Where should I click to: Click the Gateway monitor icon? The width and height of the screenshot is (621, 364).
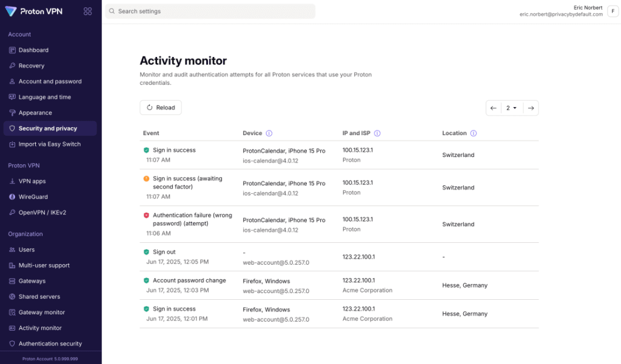click(12, 312)
